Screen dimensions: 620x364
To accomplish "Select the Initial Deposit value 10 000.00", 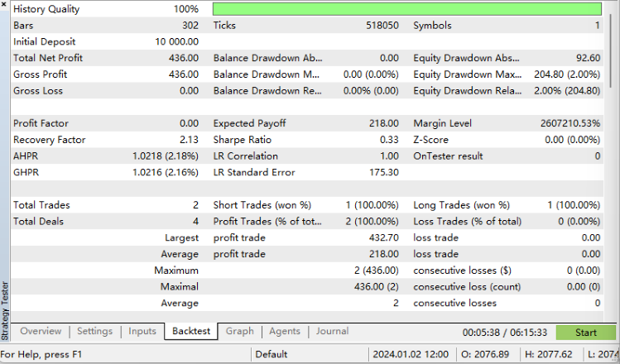I will pos(177,41).
